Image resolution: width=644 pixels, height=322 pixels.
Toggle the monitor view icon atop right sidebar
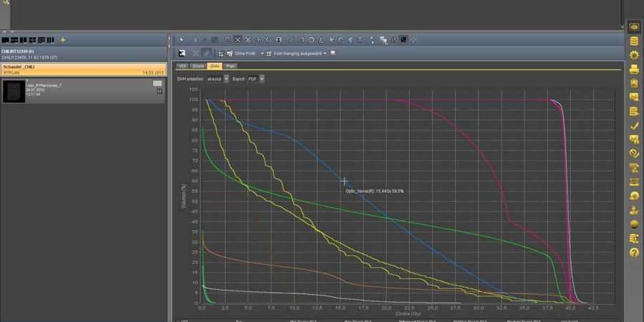[x=634, y=27]
